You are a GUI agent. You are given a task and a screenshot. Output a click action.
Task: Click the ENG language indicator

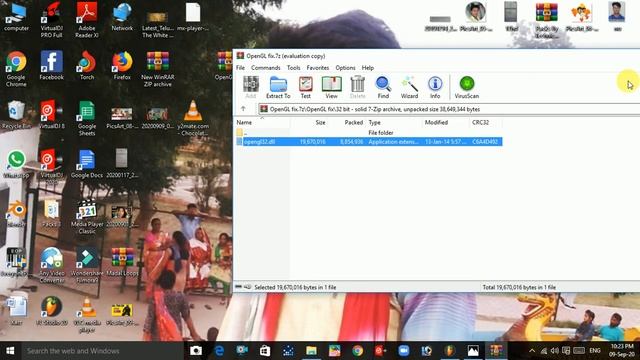tap(595, 351)
